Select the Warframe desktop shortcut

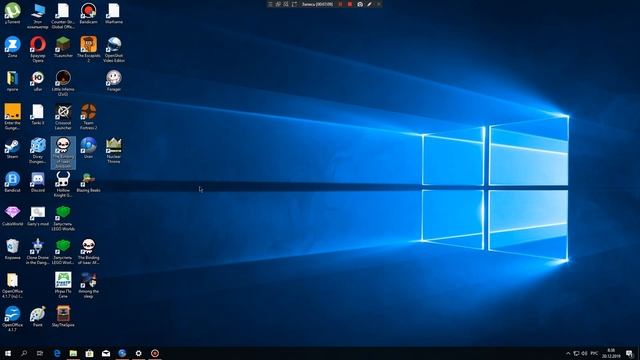point(113,13)
